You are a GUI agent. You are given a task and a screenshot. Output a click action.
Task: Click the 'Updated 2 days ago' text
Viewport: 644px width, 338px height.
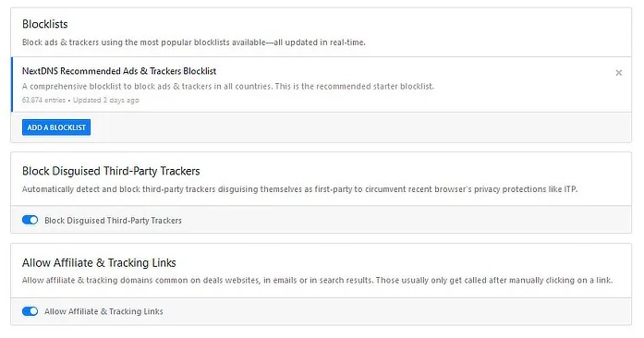tap(106, 101)
